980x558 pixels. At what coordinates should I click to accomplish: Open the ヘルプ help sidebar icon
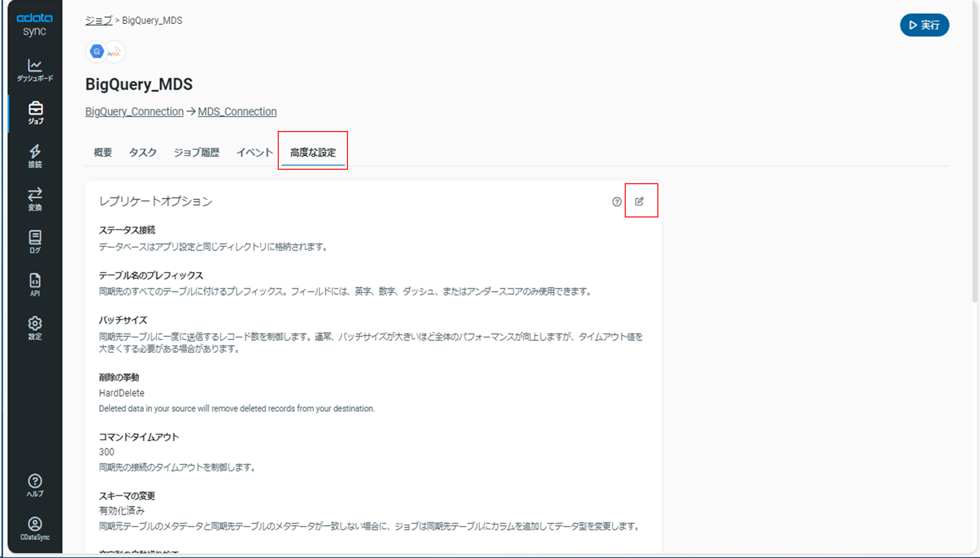(x=35, y=486)
